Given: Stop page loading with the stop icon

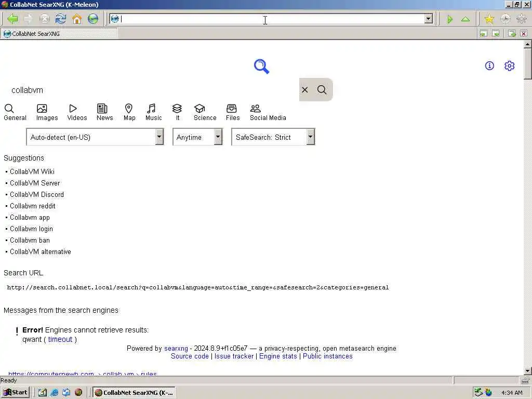Looking at the screenshot, I should tap(45, 19).
